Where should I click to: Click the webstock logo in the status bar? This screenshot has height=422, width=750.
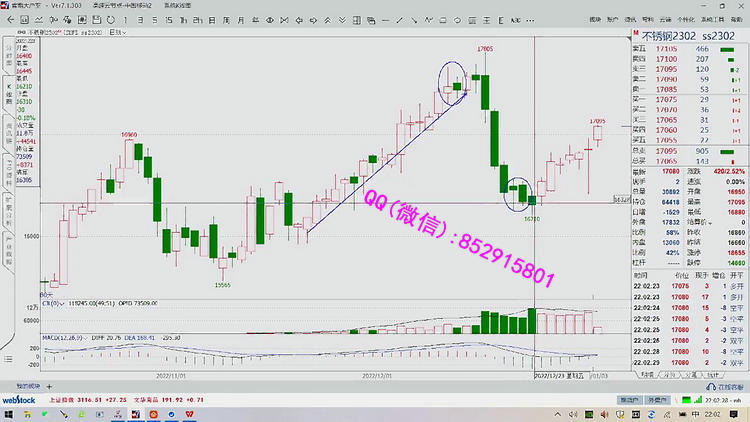point(20,399)
